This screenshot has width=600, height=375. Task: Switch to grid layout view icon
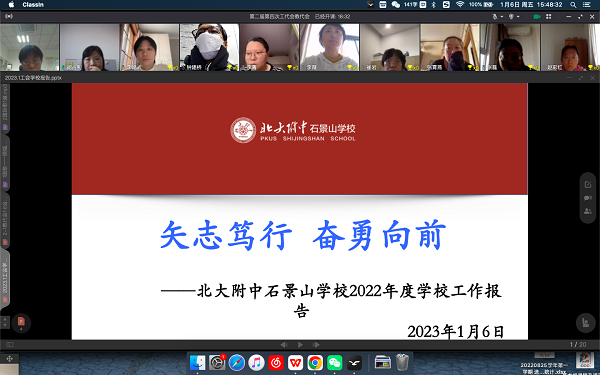tap(548, 16)
